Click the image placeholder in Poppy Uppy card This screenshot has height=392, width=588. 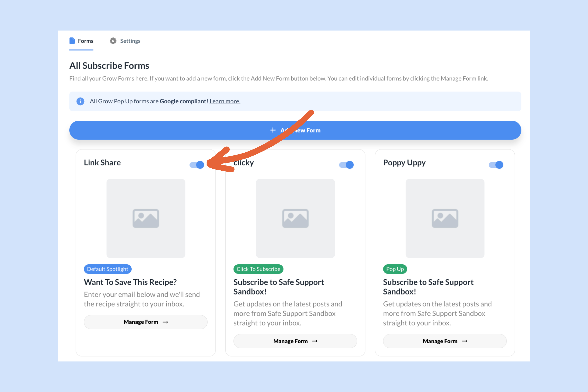click(x=445, y=218)
